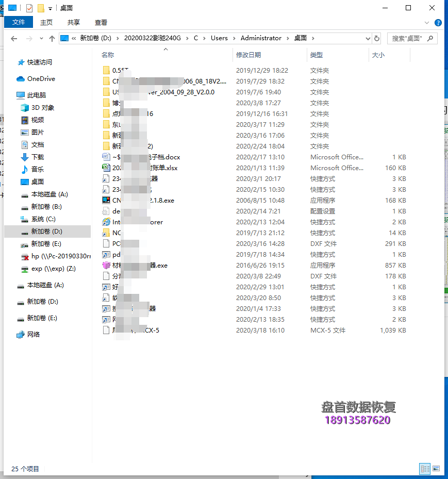Open the Help question mark icon

(438, 23)
